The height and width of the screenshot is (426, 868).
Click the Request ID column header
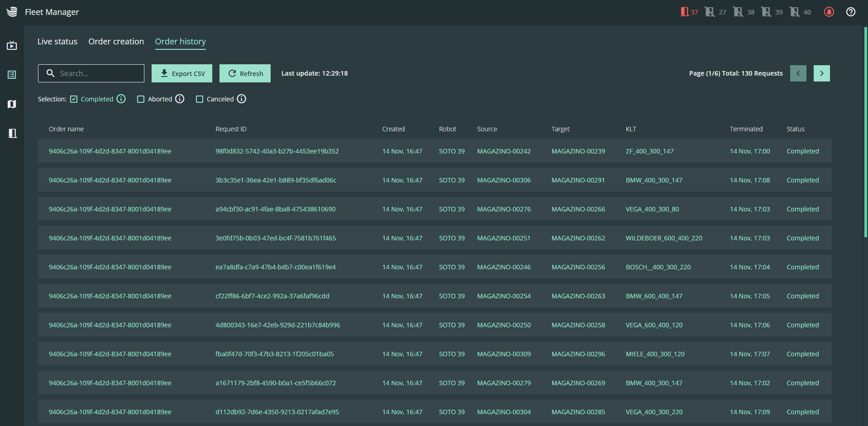(x=231, y=129)
